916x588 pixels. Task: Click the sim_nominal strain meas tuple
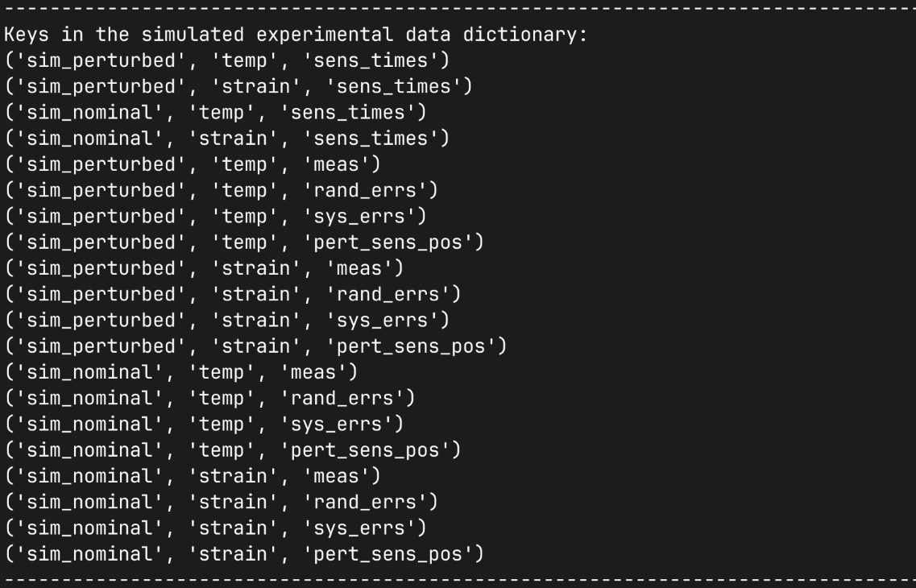click(193, 476)
